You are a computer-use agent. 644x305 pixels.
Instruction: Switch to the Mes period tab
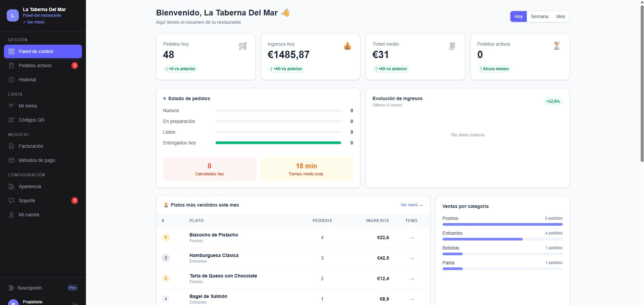(x=560, y=16)
